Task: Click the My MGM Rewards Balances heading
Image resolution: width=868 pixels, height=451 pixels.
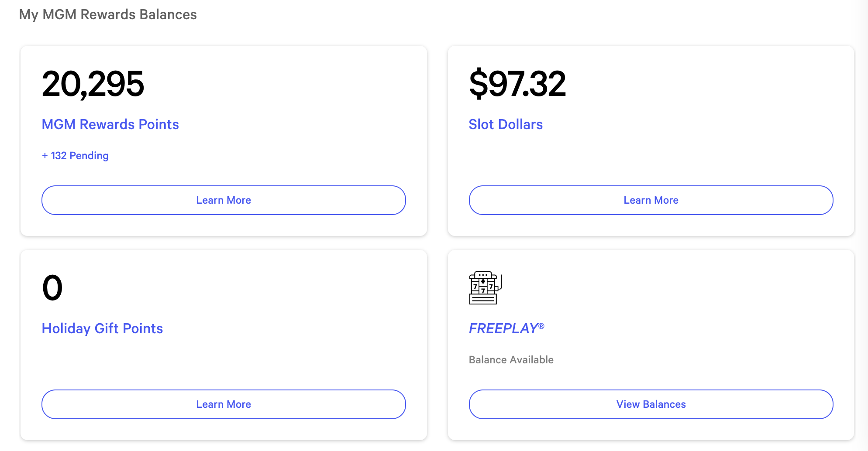Action: 107,14
